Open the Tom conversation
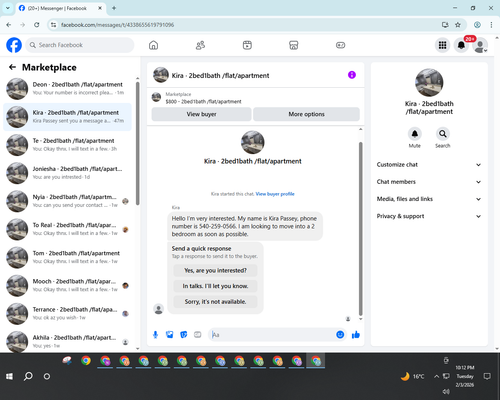The height and width of the screenshot is (400, 500). [x=67, y=257]
